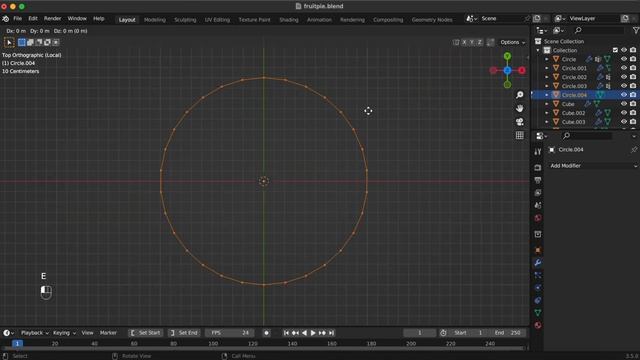Screen dimensions: 640x360
Task: Open the World properties tab icon
Action: tap(538, 218)
